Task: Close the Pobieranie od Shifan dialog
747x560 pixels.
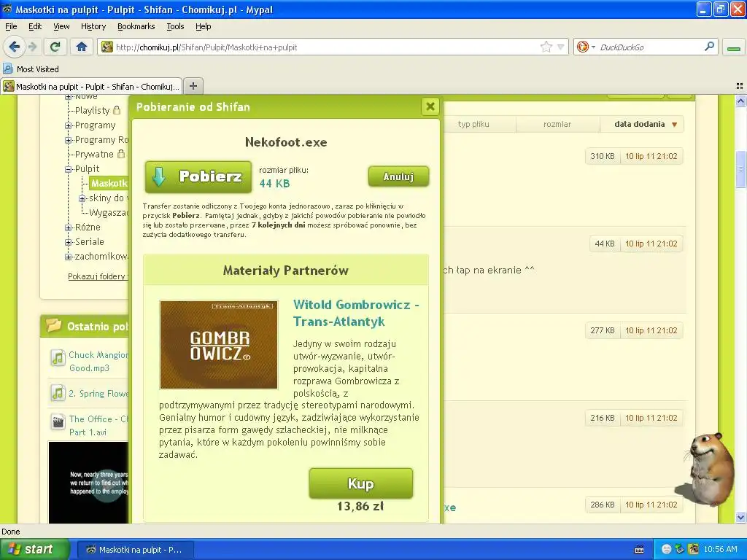Action: coord(430,106)
